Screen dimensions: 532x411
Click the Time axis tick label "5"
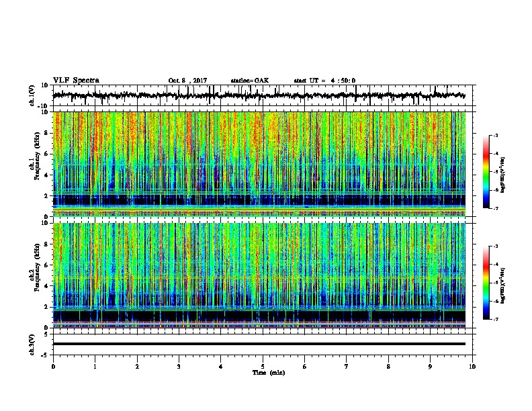click(263, 367)
